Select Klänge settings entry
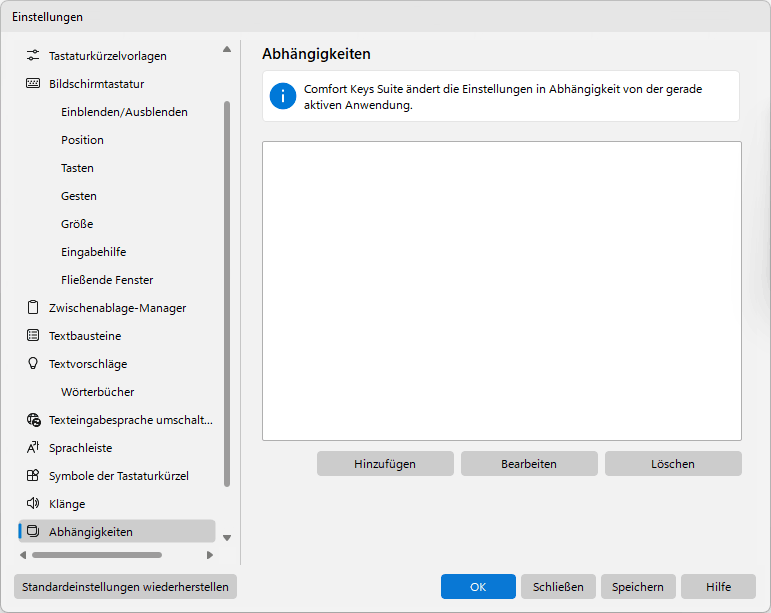This screenshot has width=771, height=613. 67,504
